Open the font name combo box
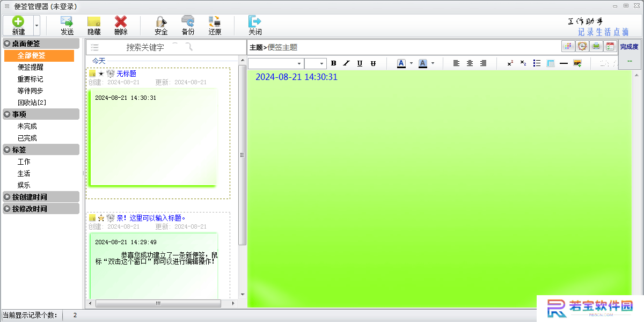This screenshot has height=322, width=644. 276,63
